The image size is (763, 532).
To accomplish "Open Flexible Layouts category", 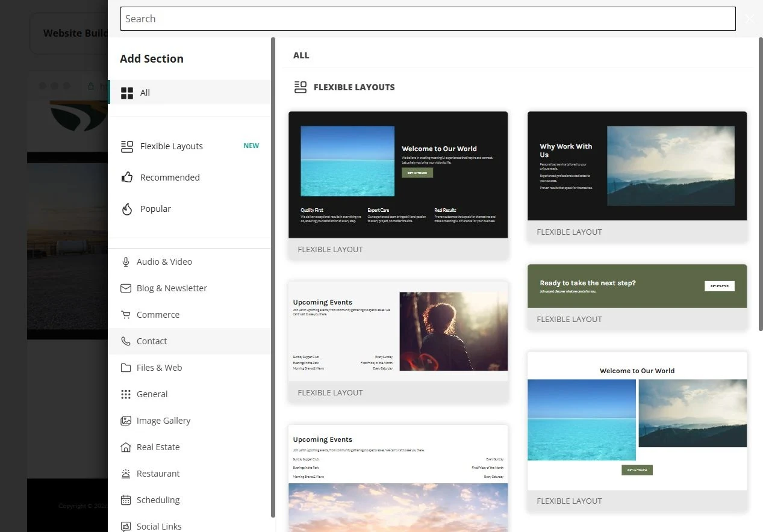I will point(190,146).
